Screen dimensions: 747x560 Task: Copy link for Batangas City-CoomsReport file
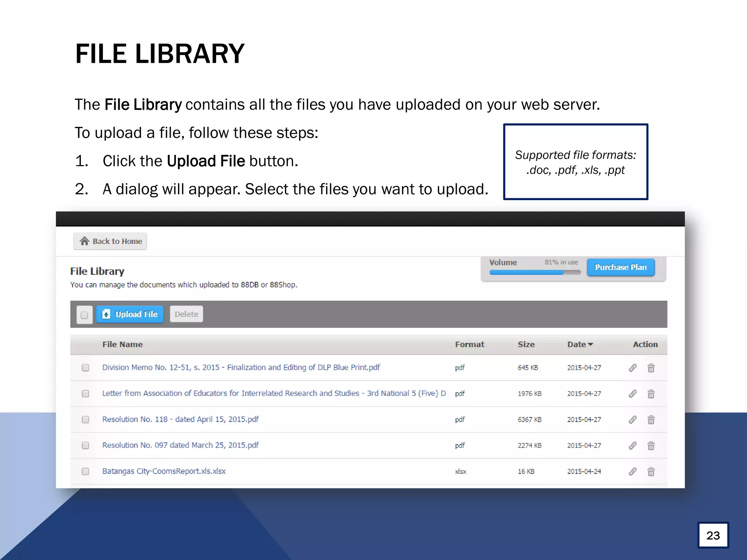[632, 471]
